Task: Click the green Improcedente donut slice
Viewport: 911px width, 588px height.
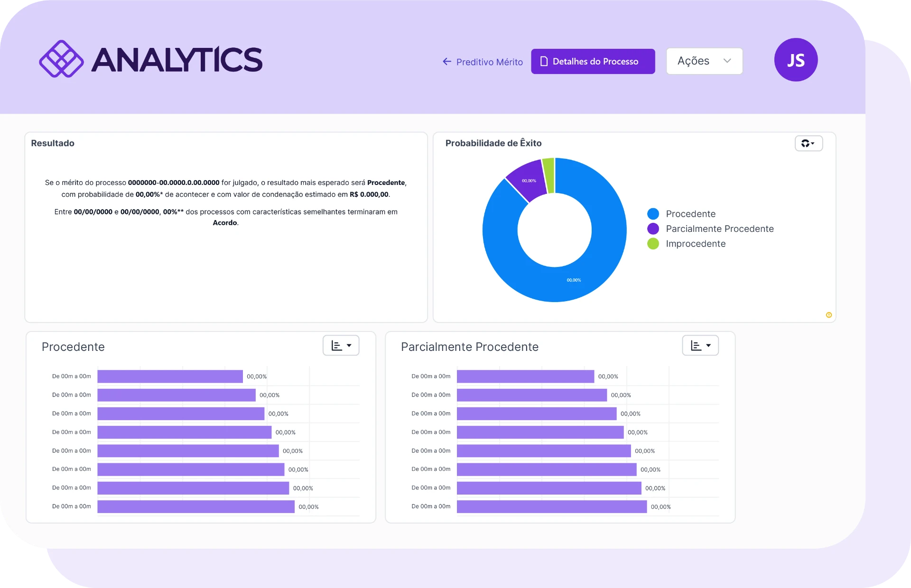Action: (549, 175)
